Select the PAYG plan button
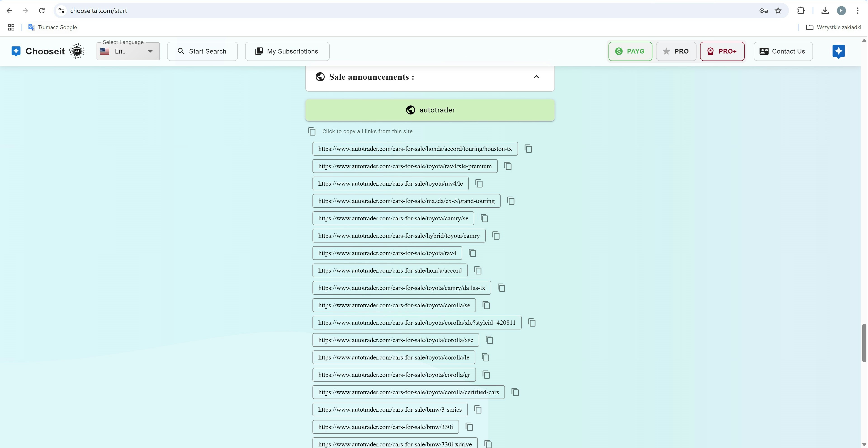This screenshot has width=868, height=448. [x=630, y=51]
